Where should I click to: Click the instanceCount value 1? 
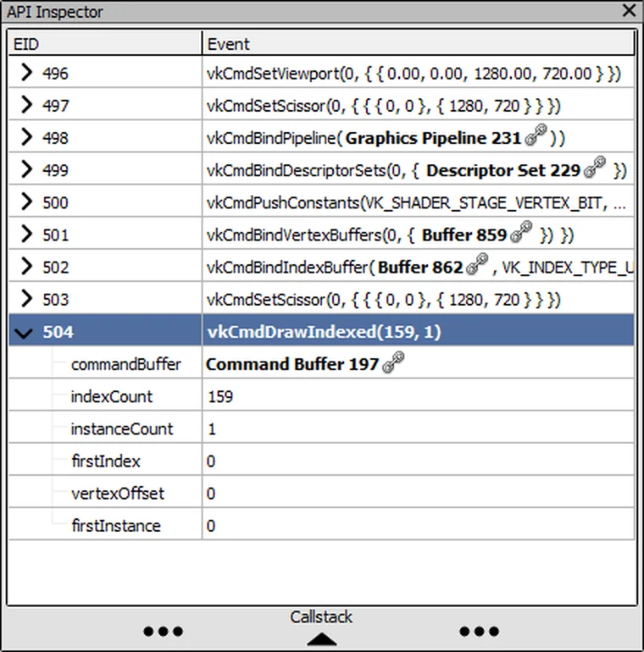[x=212, y=428]
